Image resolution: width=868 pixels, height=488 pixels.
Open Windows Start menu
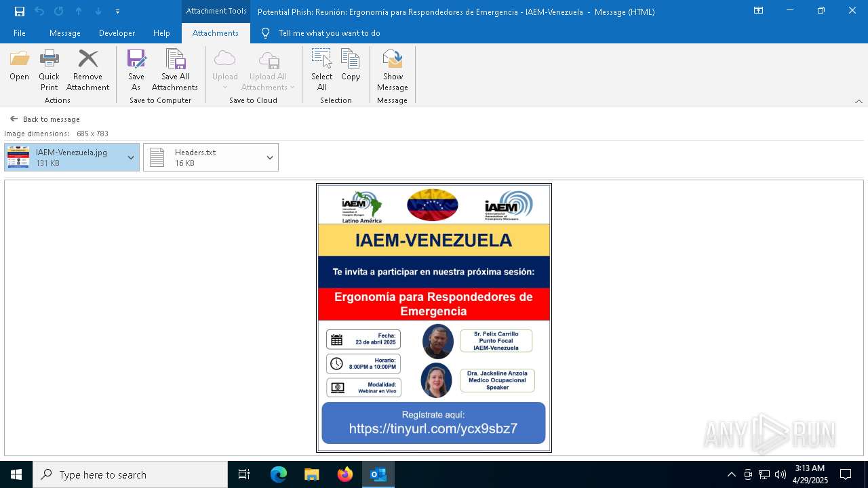pyautogui.click(x=16, y=474)
